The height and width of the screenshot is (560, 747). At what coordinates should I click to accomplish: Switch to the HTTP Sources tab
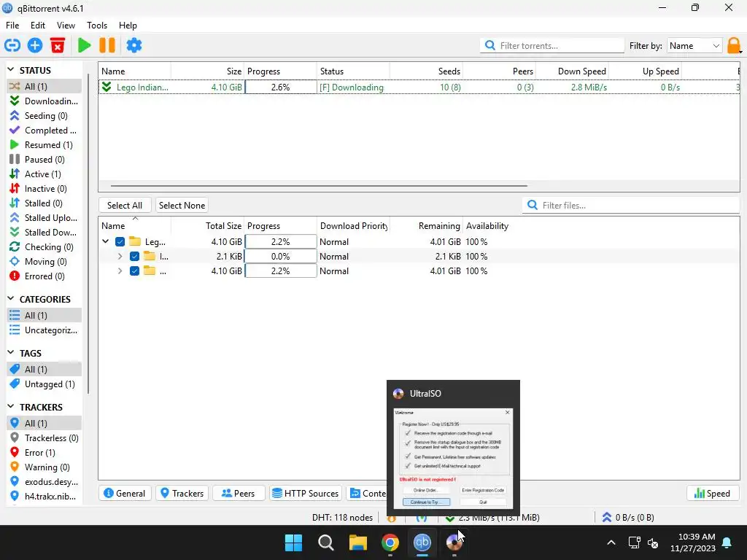306,494
